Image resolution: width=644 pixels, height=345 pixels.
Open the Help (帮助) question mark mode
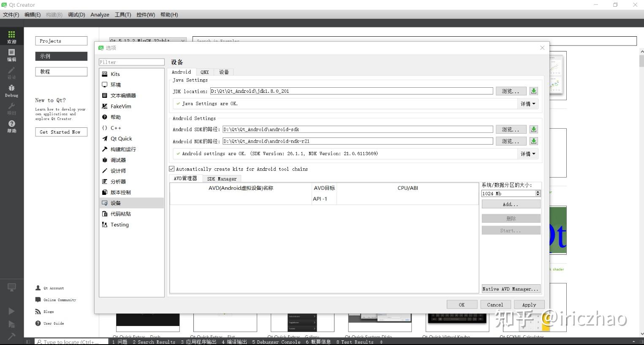[11, 127]
